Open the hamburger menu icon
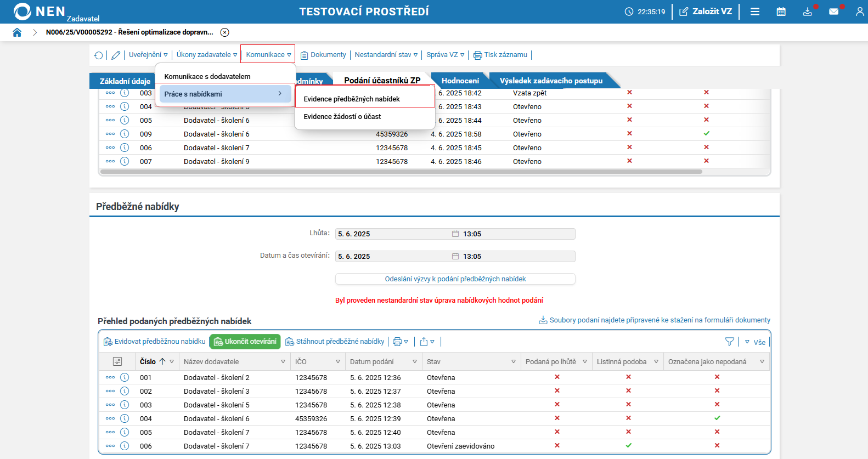 pos(755,12)
